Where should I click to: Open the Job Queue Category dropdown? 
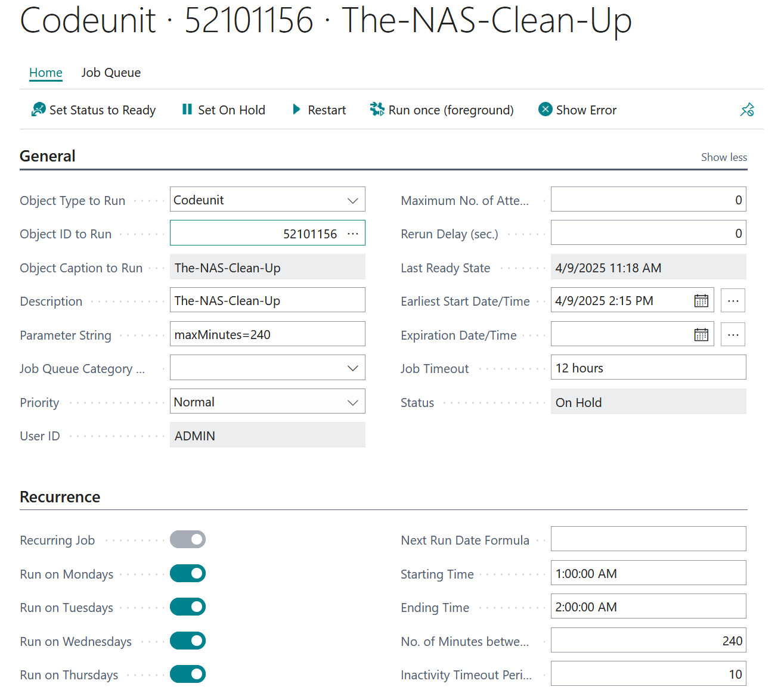(352, 368)
